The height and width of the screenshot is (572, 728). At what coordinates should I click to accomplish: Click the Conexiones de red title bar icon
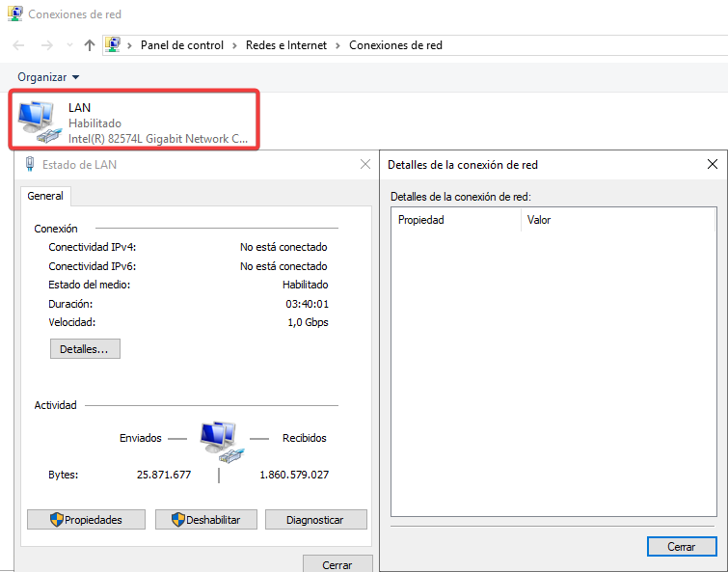pyautogui.click(x=14, y=14)
